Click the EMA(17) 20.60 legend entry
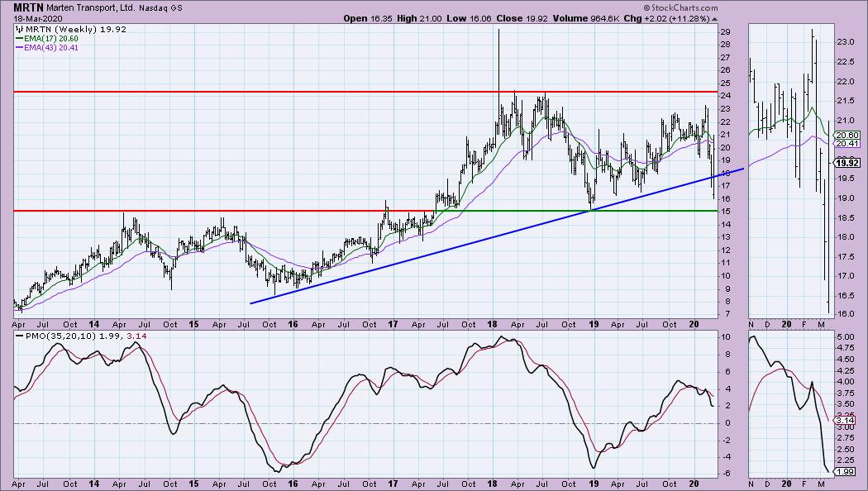The height and width of the screenshot is (491, 868). [47, 38]
